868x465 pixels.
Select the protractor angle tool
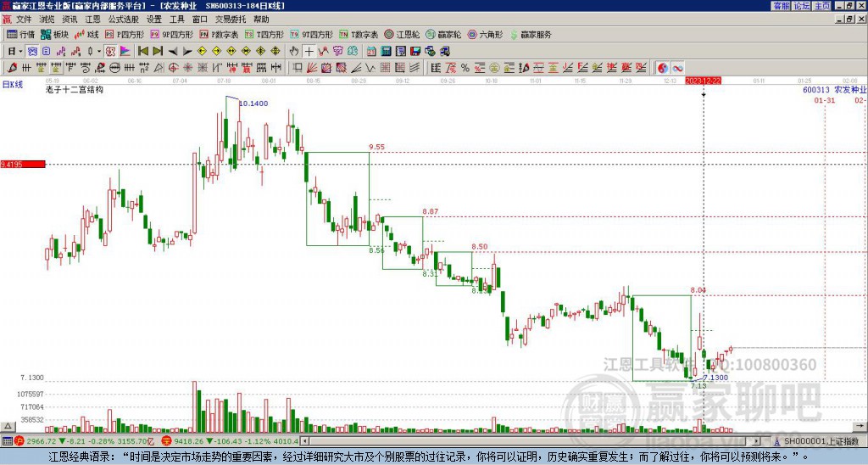(x=159, y=68)
